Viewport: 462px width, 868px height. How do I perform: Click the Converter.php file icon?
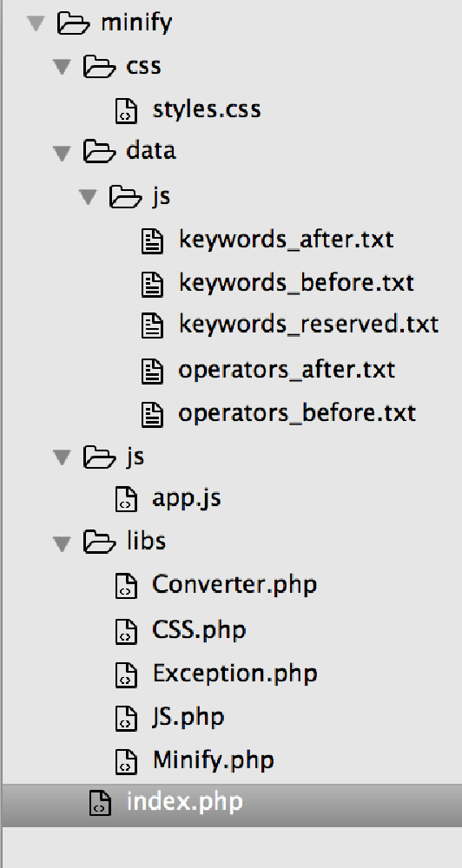(x=126, y=585)
